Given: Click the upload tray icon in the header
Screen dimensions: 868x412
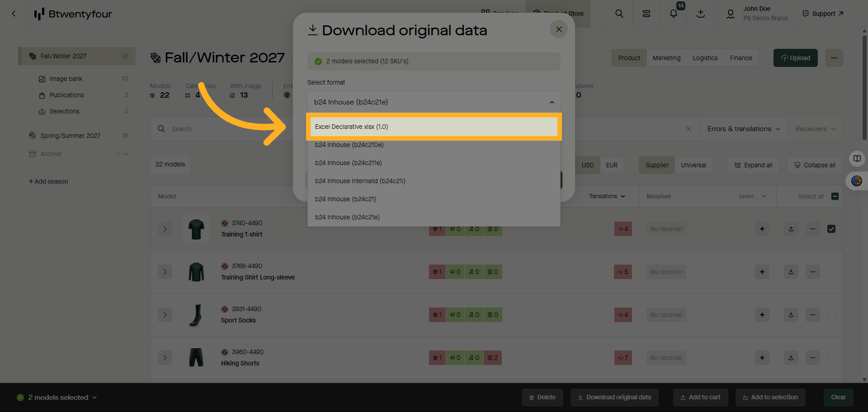Looking at the screenshot, I should (x=701, y=14).
